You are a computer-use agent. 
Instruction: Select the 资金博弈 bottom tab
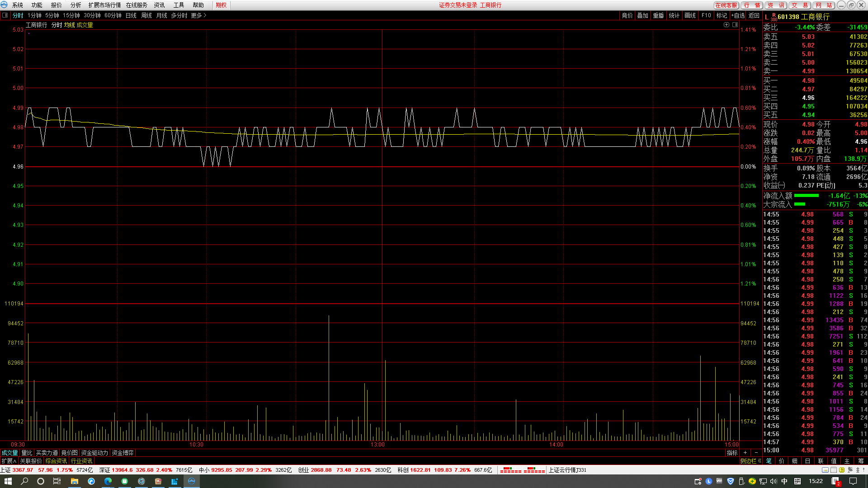(123, 453)
